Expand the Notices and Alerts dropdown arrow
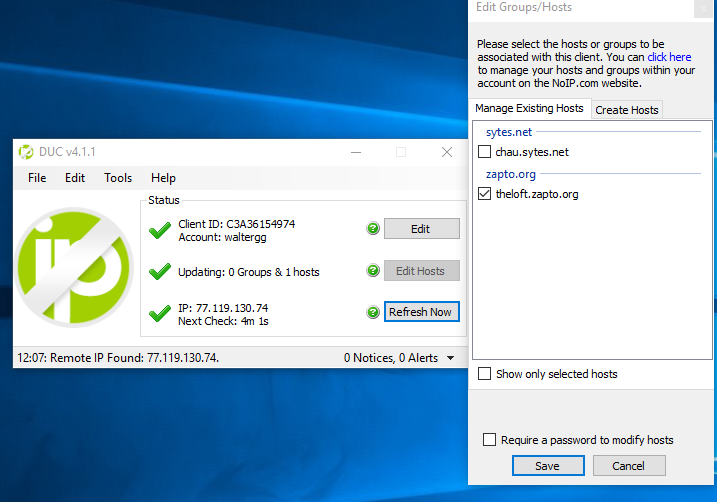Viewport: 717px width, 502px height. click(450, 358)
